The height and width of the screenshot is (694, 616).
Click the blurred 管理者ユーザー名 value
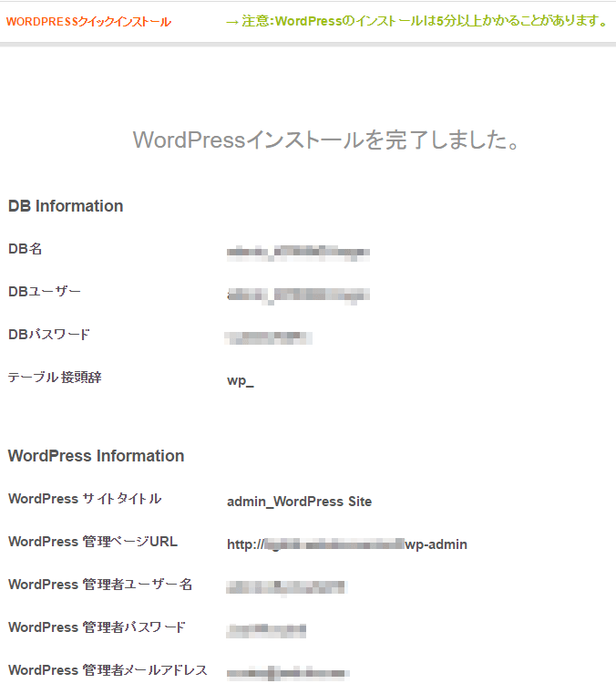point(285,588)
